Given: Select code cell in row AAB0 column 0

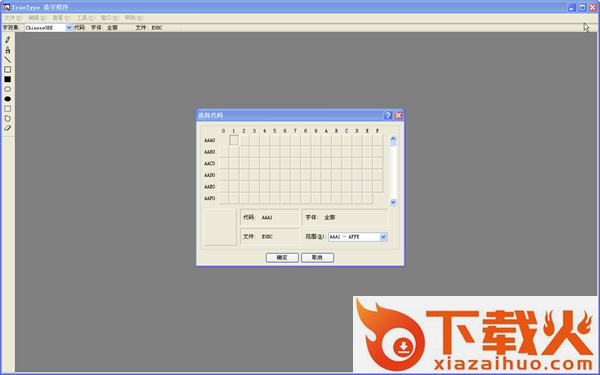Looking at the screenshot, I should point(223,152).
